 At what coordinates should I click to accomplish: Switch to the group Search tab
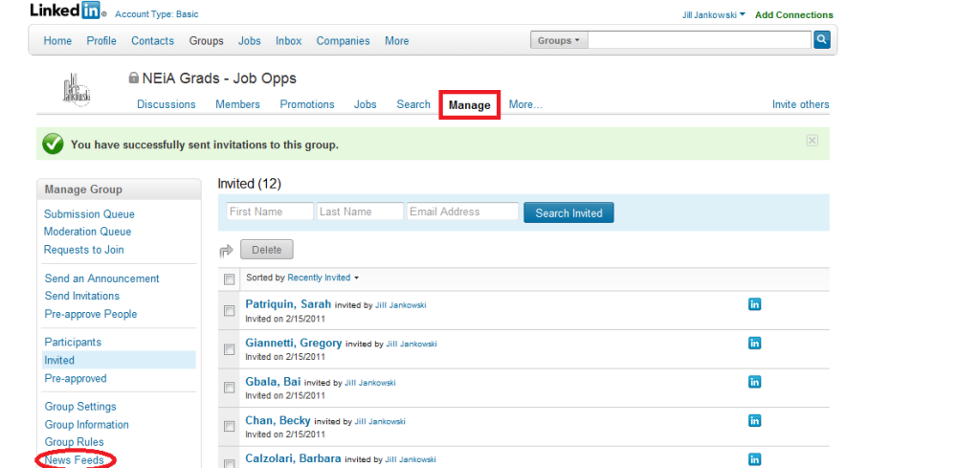413,104
